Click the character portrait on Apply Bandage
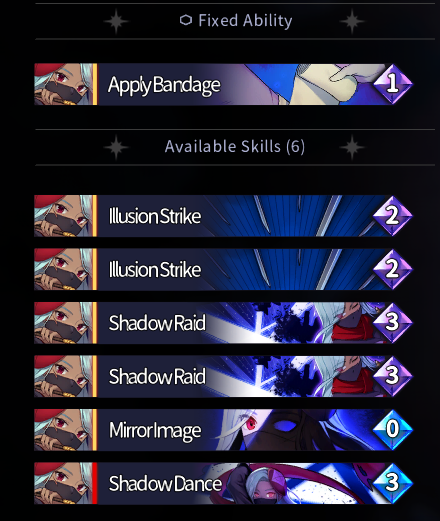This screenshot has height=521, width=440. point(63,84)
